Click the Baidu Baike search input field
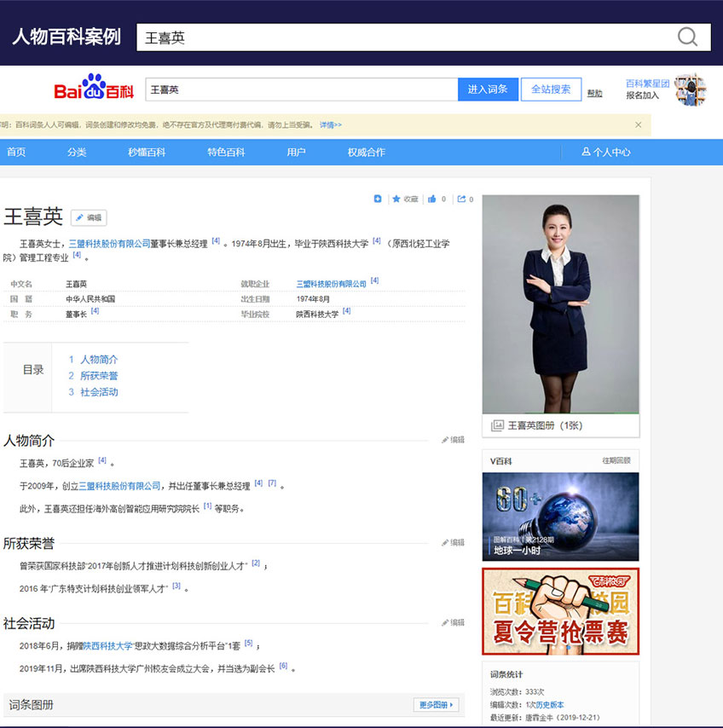 [302, 90]
